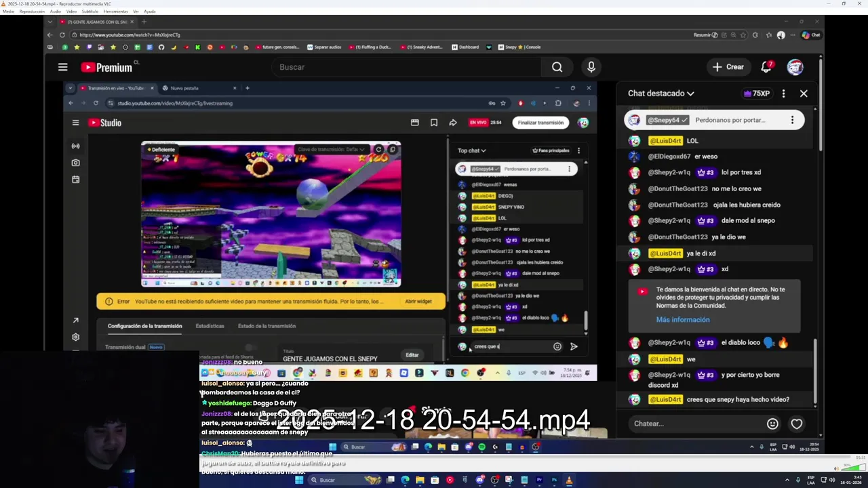Open VLC Subtítulo menu
Image resolution: width=868 pixels, height=488 pixels.
point(90,12)
